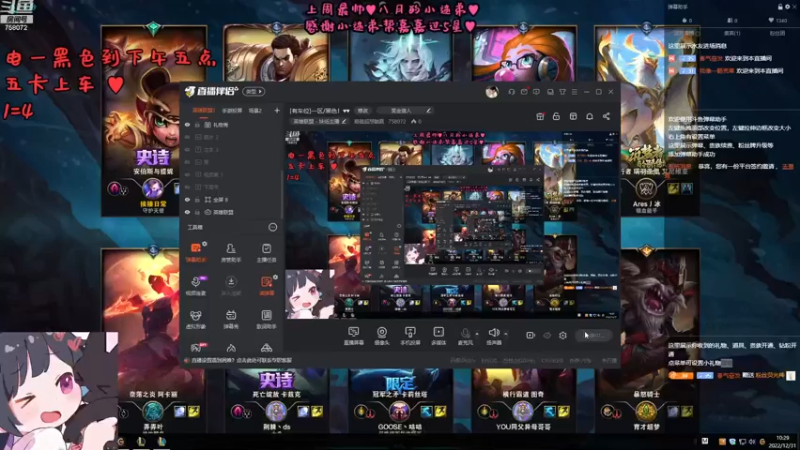Add a 手机投屏 phone casting source
This screenshot has width=800, height=450.
click(x=410, y=336)
